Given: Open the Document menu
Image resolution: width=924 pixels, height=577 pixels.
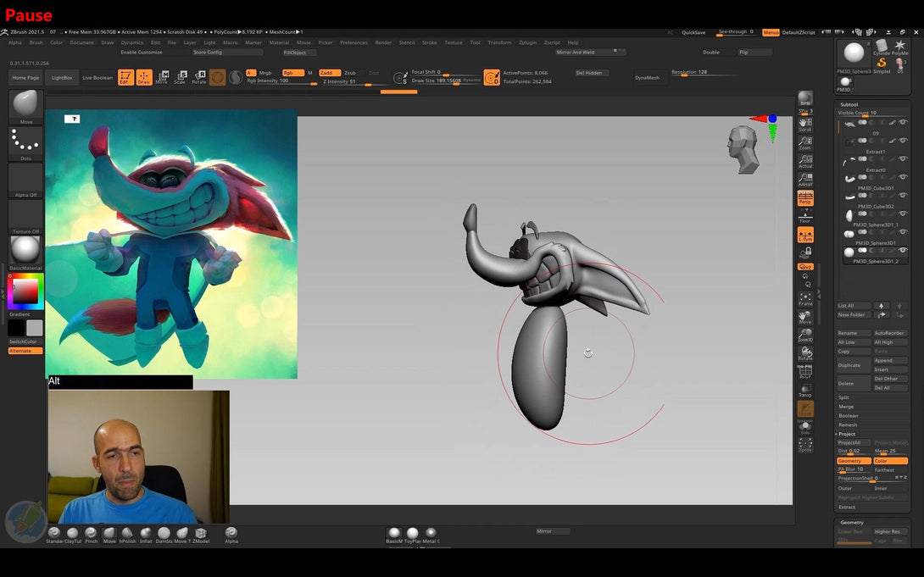Looking at the screenshot, I should (82, 42).
